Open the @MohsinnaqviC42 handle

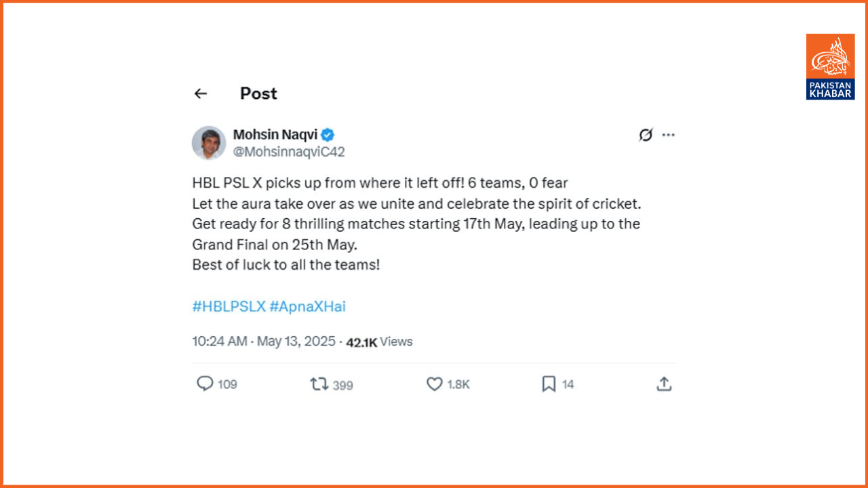pyautogui.click(x=289, y=152)
